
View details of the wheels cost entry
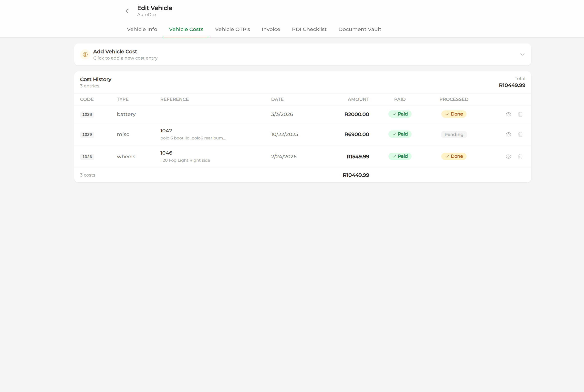click(x=508, y=157)
